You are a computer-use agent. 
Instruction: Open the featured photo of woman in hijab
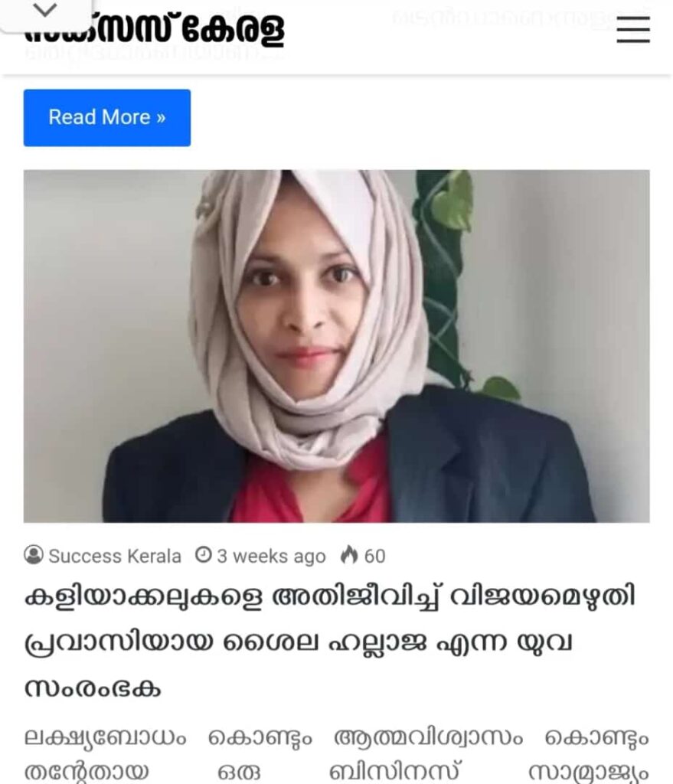337,346
